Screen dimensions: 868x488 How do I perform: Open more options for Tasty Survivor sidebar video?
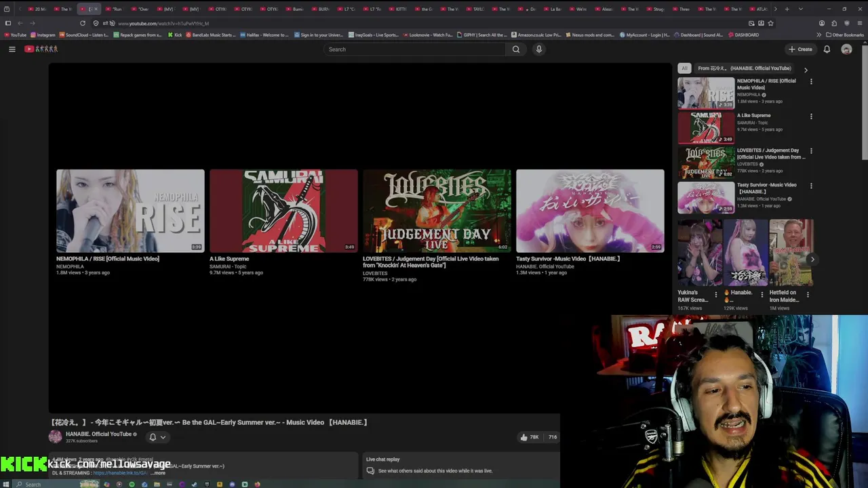click(x=811, y=185)
